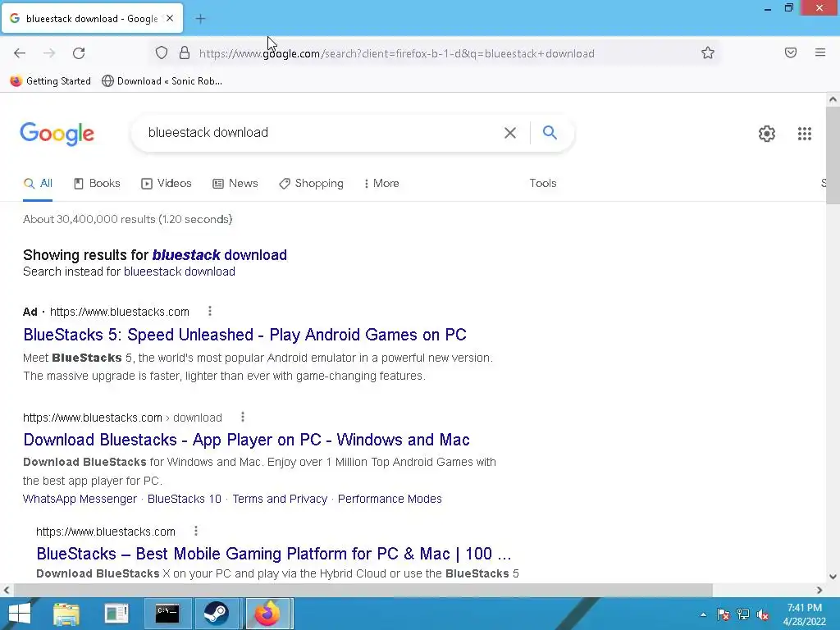Viewport: 840px width, 630px height.
Task: Close the bluestack download tab
Action: [x=169, y=18]
